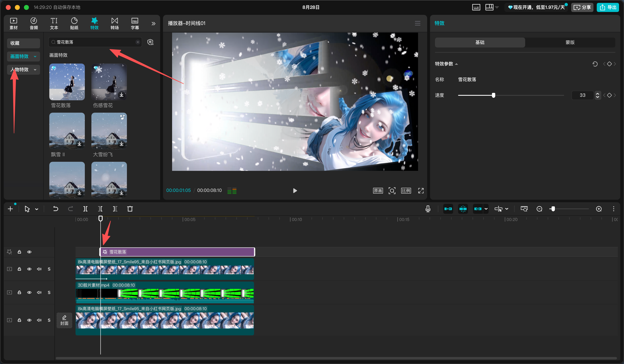
Task: Expand 人物特效 category
Action: click(23, 70)
